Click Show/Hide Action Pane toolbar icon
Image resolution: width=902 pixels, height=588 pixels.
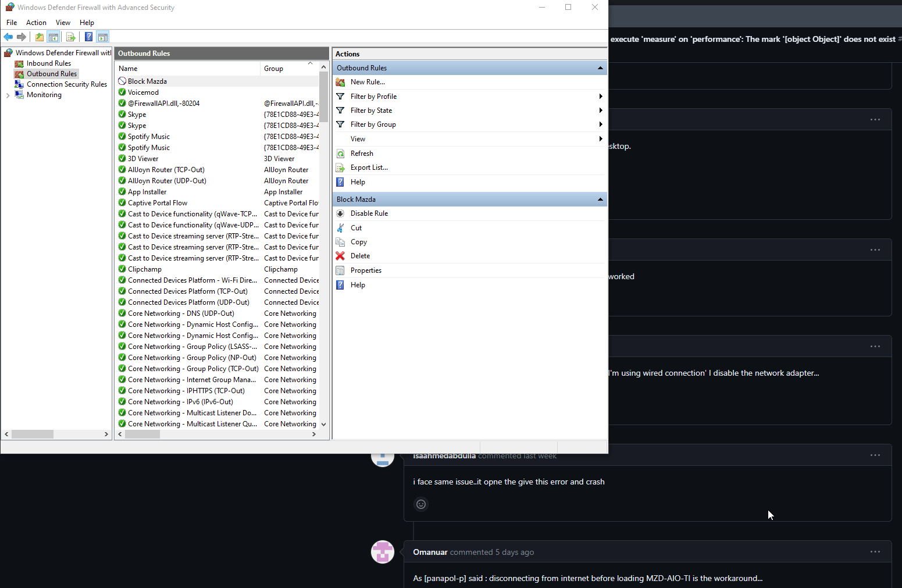coord(103,37)
